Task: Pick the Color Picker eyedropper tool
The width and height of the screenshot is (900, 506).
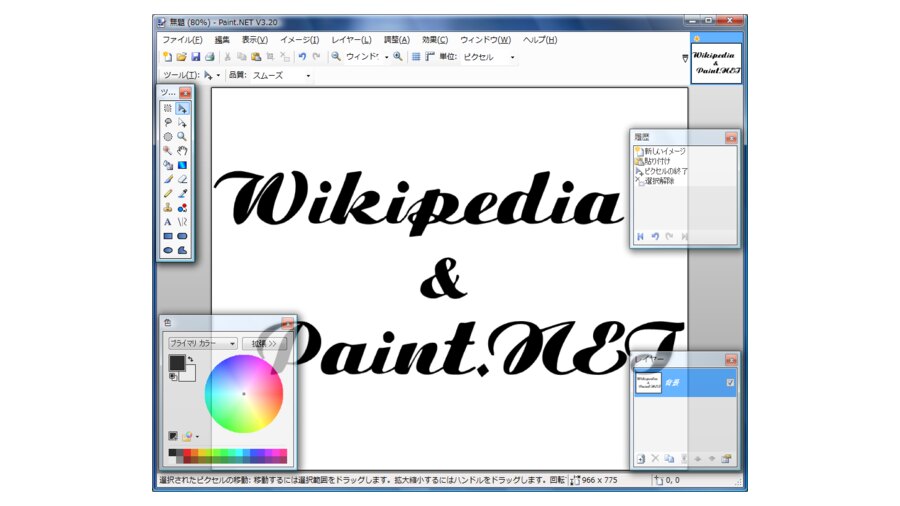Action: pyautogui.click(x=182, y=193)
